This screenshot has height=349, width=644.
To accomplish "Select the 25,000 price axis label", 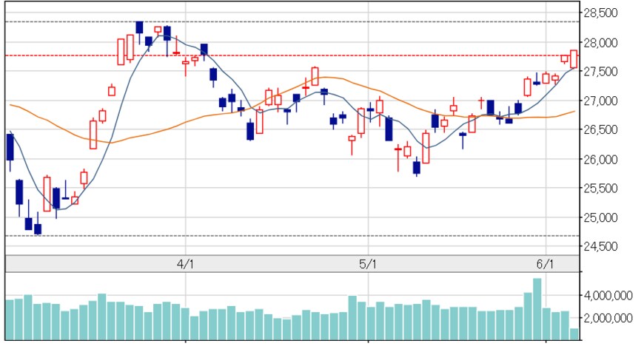I will pyautogui.click(x=601, y=217).
